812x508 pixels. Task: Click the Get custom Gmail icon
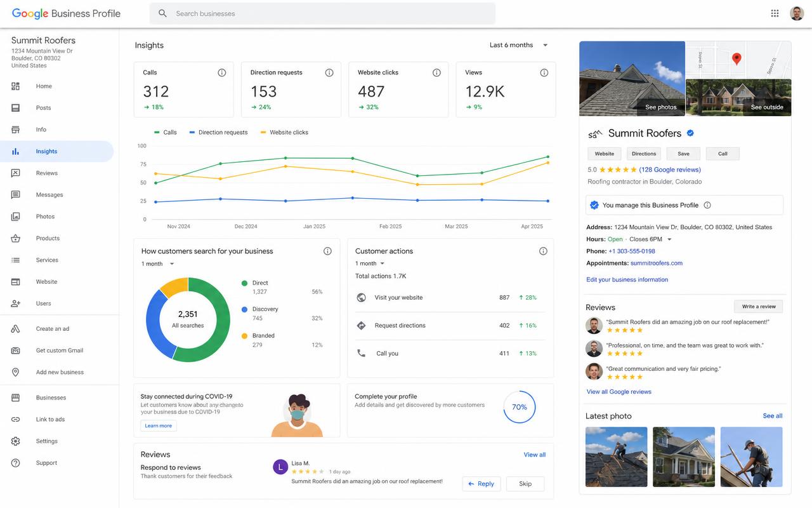[x=15, y=351]
